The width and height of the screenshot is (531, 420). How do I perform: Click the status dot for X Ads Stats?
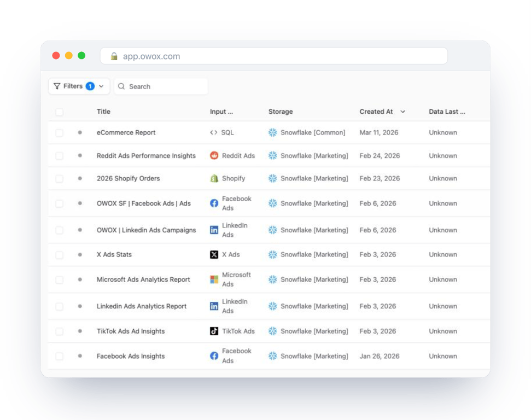tap(80, 254)
